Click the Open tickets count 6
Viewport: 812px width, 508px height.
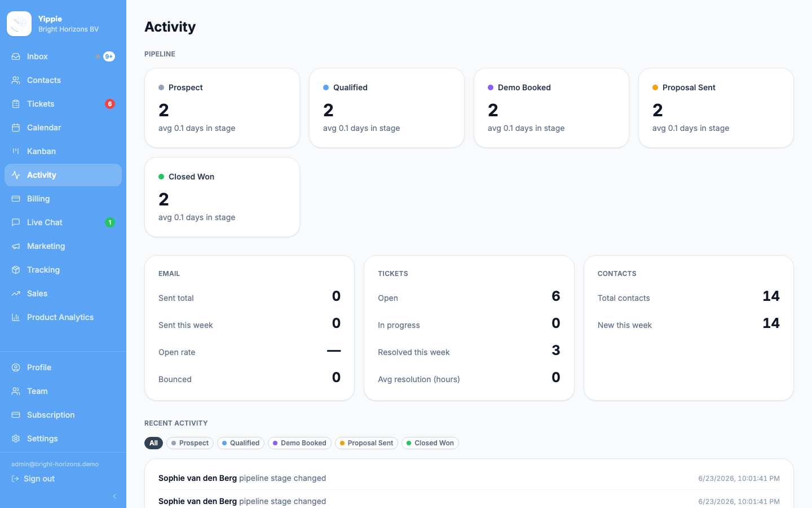point(556,296)
